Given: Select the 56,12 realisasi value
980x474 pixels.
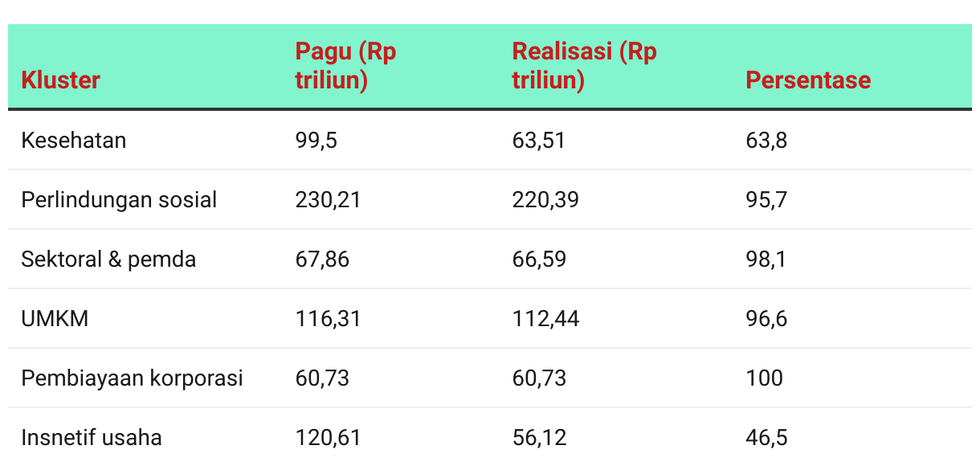Looking at the screenshot, I should click(x=539, y=438).
